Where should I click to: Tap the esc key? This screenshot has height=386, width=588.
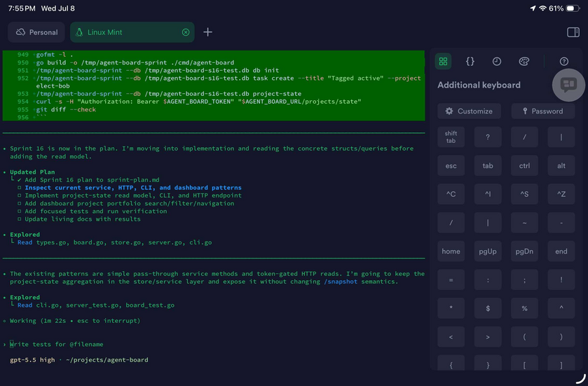click(x=451, y=165)
